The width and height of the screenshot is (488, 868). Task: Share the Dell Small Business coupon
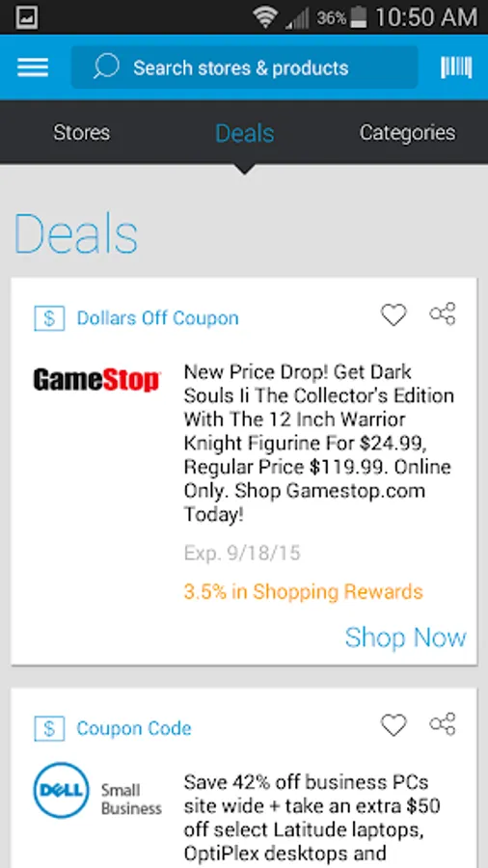443,724
